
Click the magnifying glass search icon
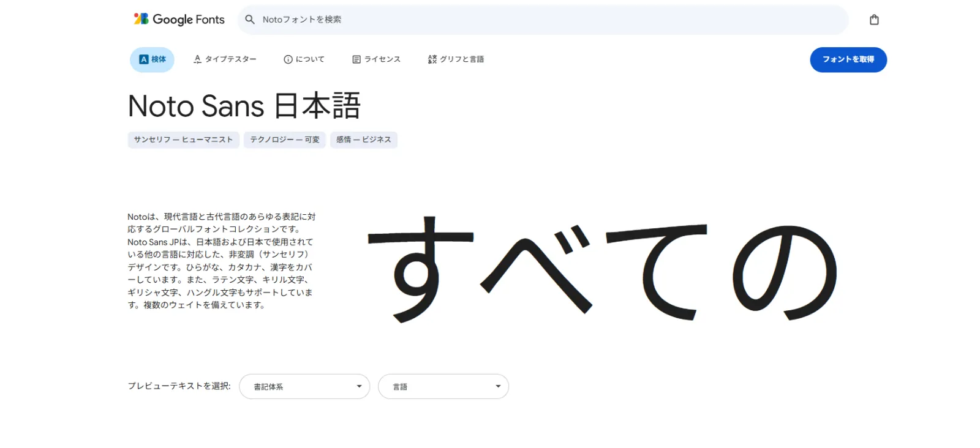click(250, 20)
